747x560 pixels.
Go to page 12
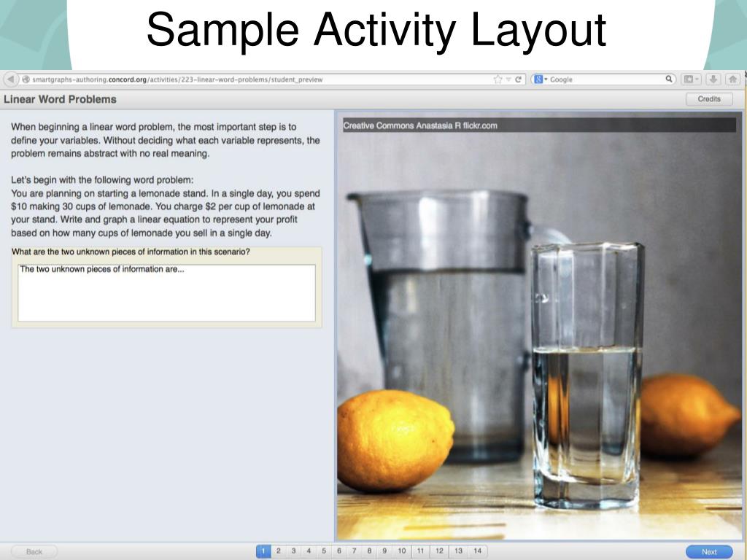440,551
